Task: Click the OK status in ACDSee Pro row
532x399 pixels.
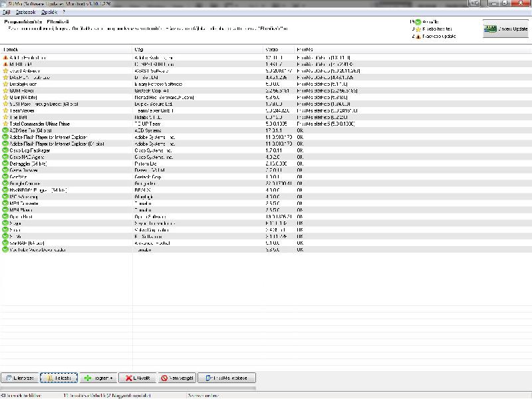Action: click(300, 130)
